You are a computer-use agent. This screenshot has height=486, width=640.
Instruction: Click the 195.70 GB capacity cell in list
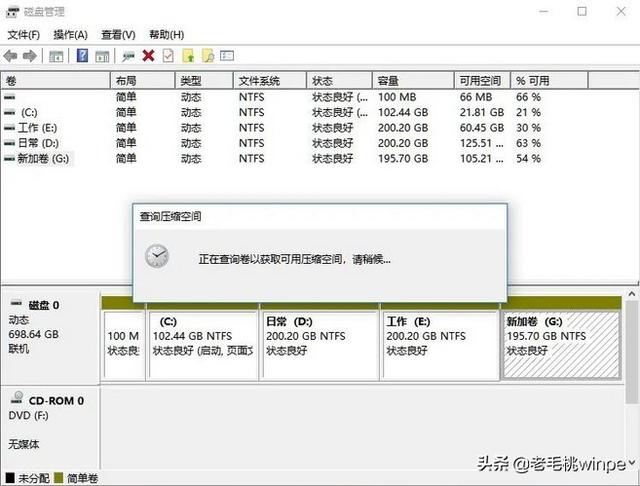403,159
